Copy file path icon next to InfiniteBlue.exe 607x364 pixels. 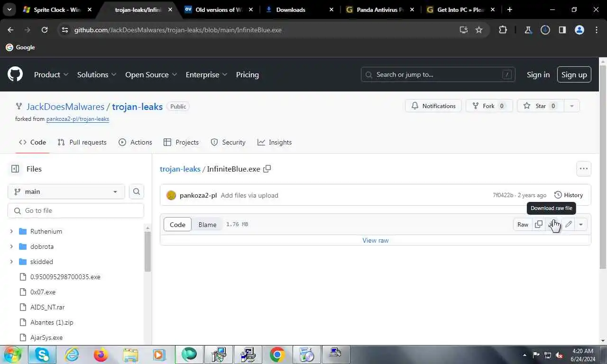pyautogui.click(x=267, y=169)
